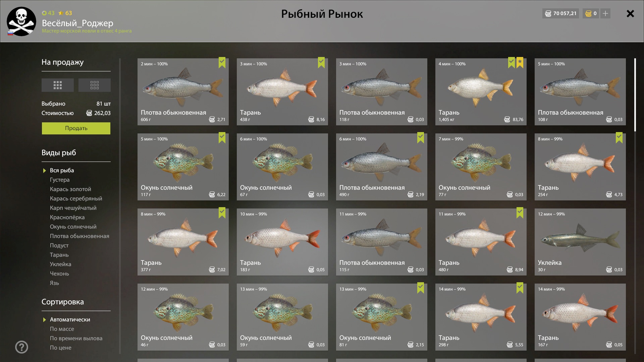Select the Уклейка 30 г fish card
Image resolution: width=644 pixels, height=362 pixels.
point(580,242)
